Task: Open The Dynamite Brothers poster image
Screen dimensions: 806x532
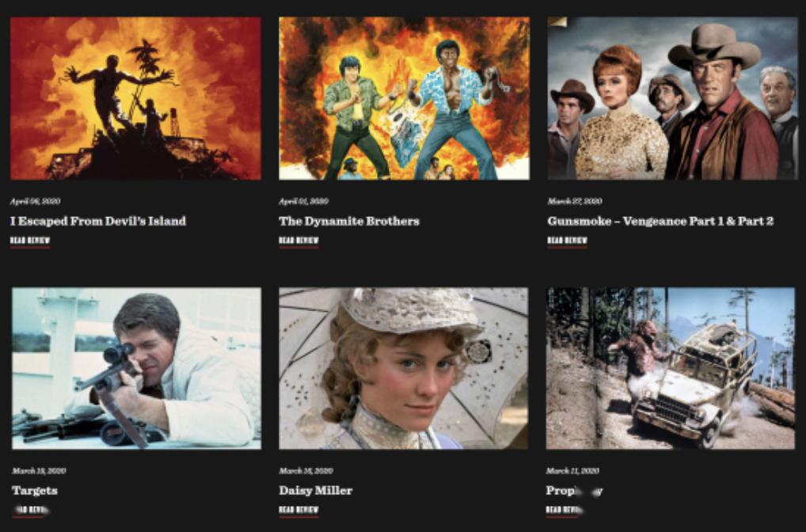Action: [404, 98]
